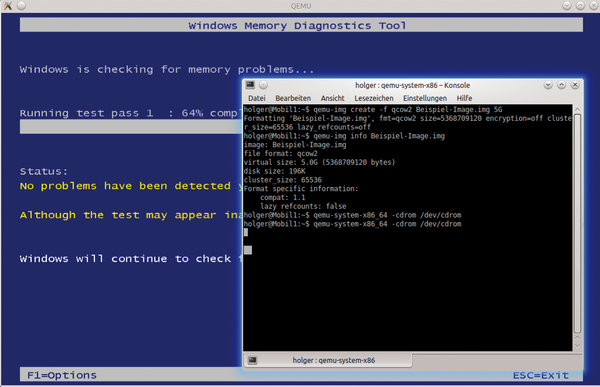Viewport: 600px width, 387px height.
Task: Click the 'file format: qcow2' terminal line
Action: pyautogui.click(x=281, y=153)
